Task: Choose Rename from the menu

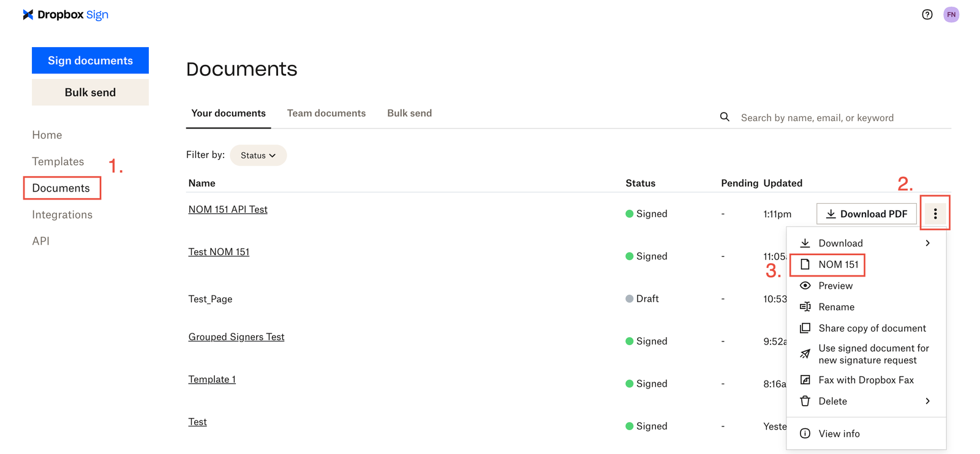Action: [866, 307]
